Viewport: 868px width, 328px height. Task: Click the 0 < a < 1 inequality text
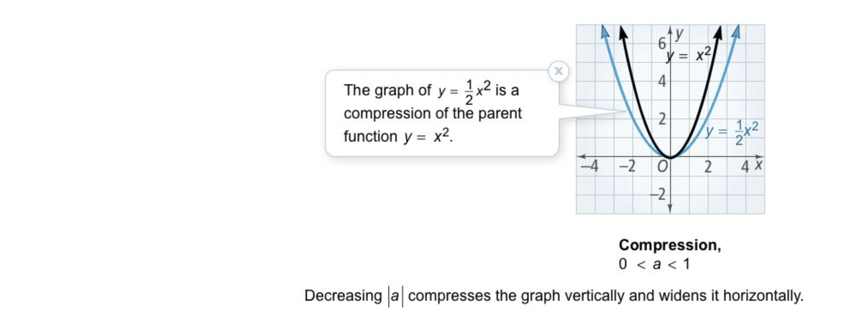[x=654, y=264]
